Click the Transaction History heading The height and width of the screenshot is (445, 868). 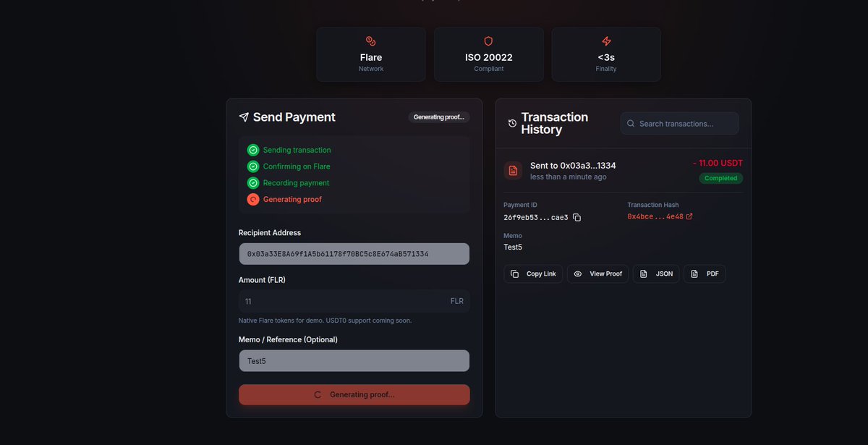pos(555,123)
